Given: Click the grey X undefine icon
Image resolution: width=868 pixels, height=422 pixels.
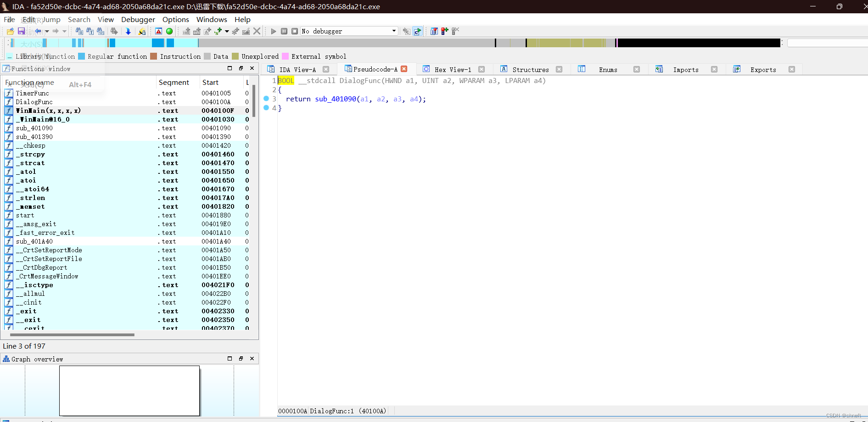Looking at the screenshot, I should pos(257,31).
